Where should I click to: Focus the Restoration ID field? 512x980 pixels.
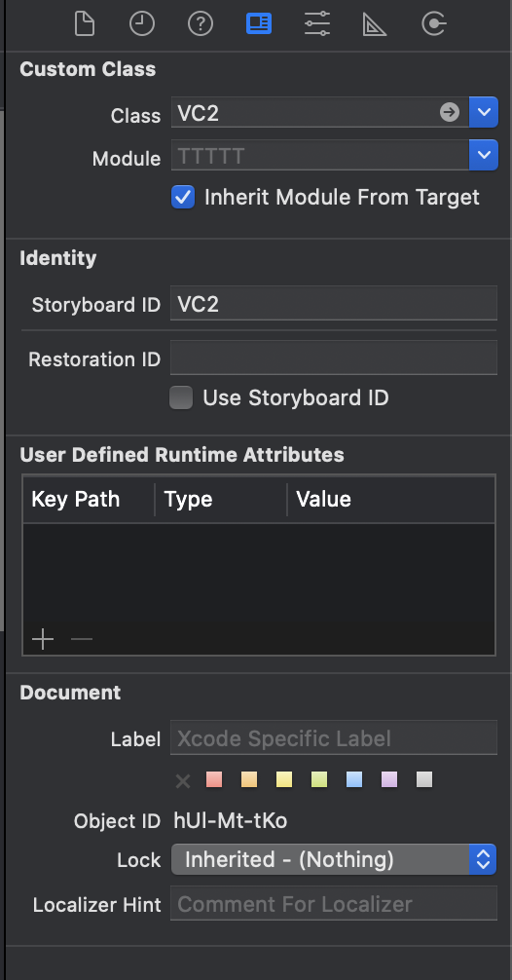[x=334, y=358]
